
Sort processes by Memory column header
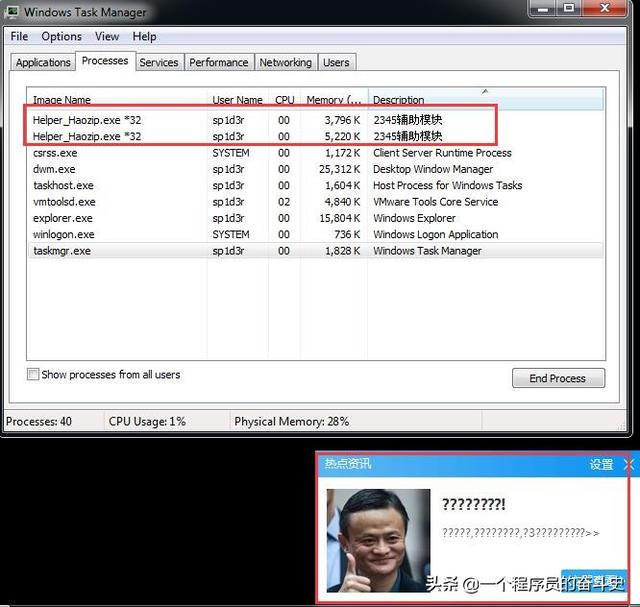(x=333, y=100)
